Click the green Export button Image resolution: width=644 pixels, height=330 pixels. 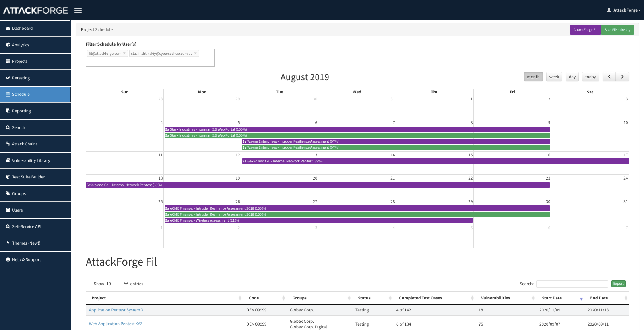(x=619, y=284)
